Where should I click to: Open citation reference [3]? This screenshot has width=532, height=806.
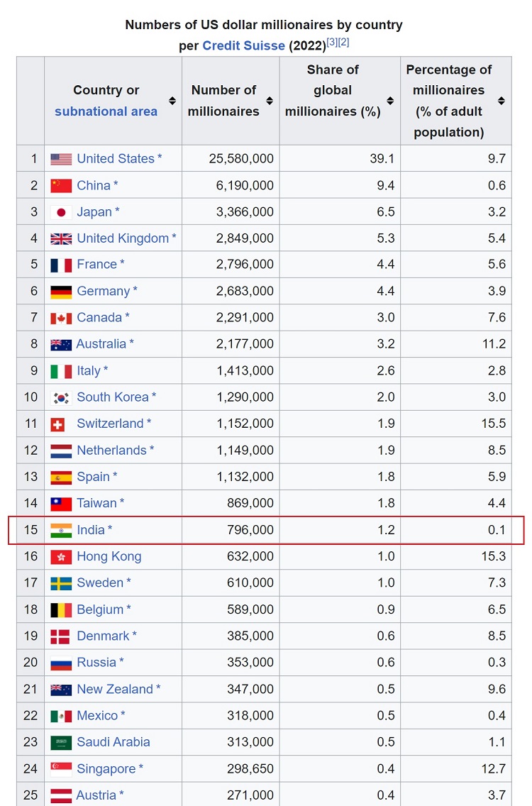[332, 43]
